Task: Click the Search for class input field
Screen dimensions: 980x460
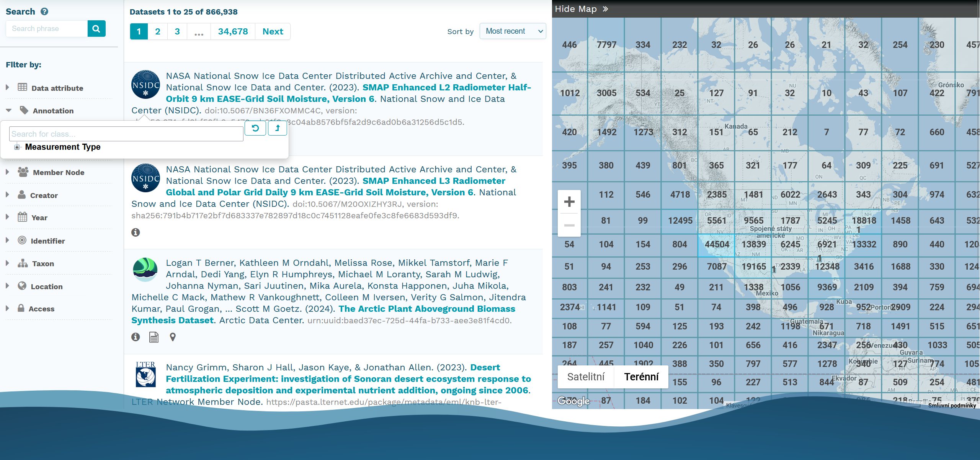Action: click(126, 134)
